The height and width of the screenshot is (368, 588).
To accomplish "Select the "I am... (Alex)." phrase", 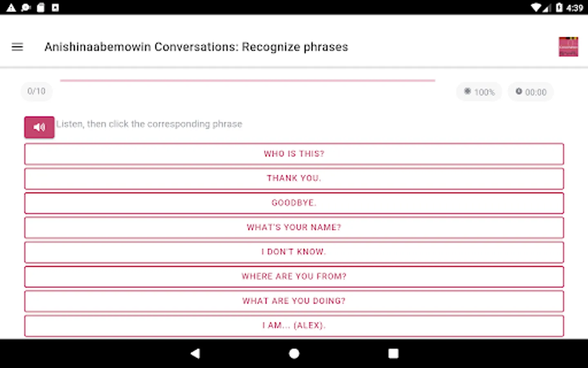I will click(x=294, y=325).
